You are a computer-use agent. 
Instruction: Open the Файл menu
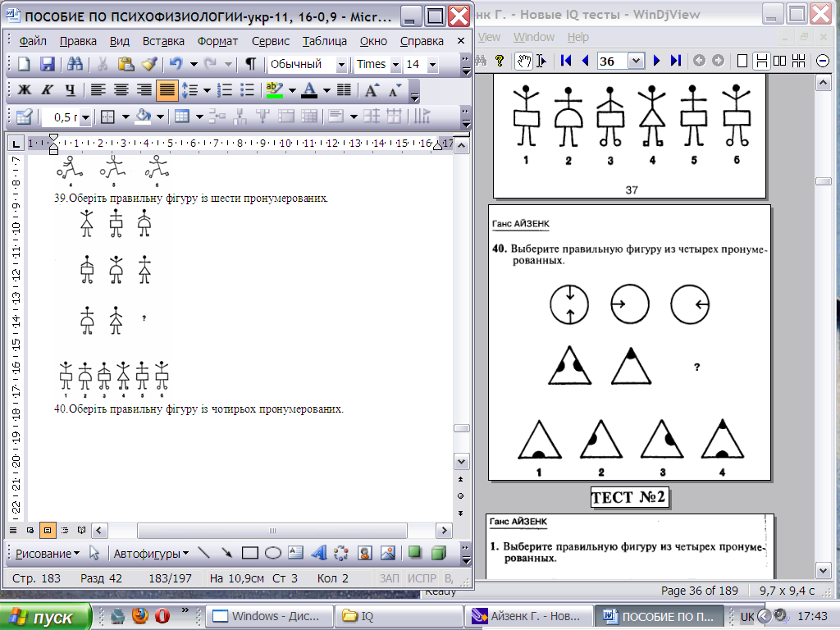33,41
